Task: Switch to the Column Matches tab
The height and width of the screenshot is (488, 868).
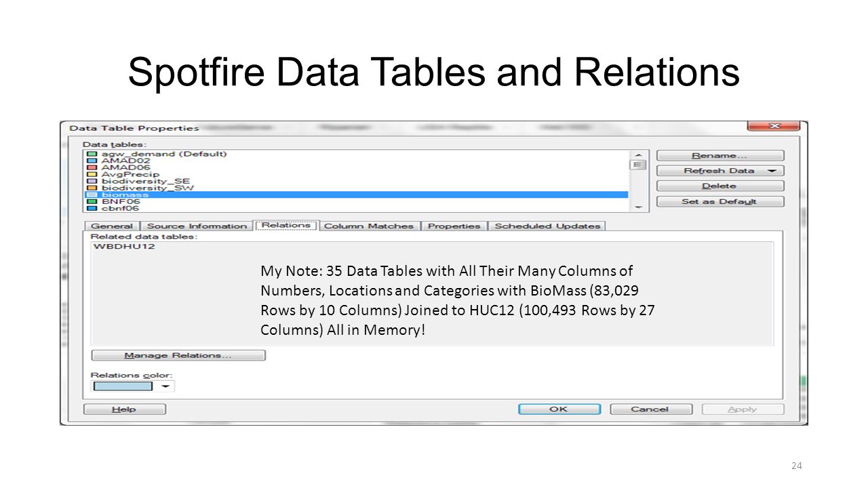Action: coord(369,226)
